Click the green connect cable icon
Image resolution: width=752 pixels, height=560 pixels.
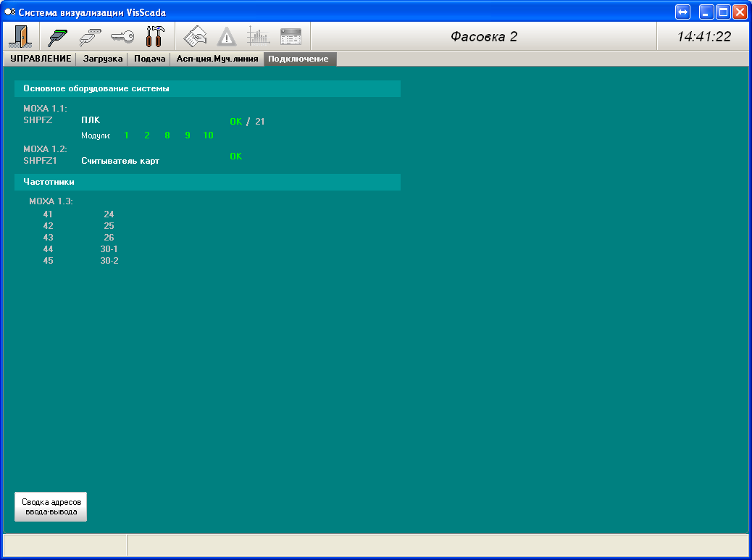point(57,35)
